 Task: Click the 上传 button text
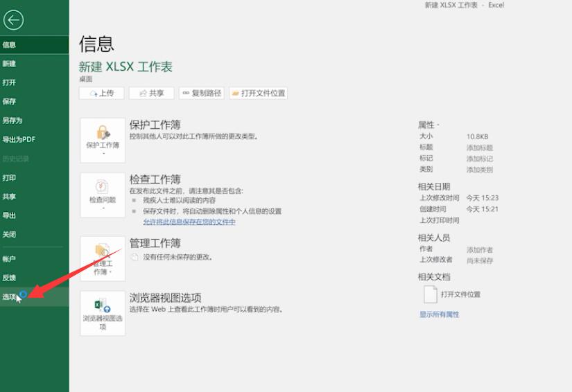coord(107,93)
